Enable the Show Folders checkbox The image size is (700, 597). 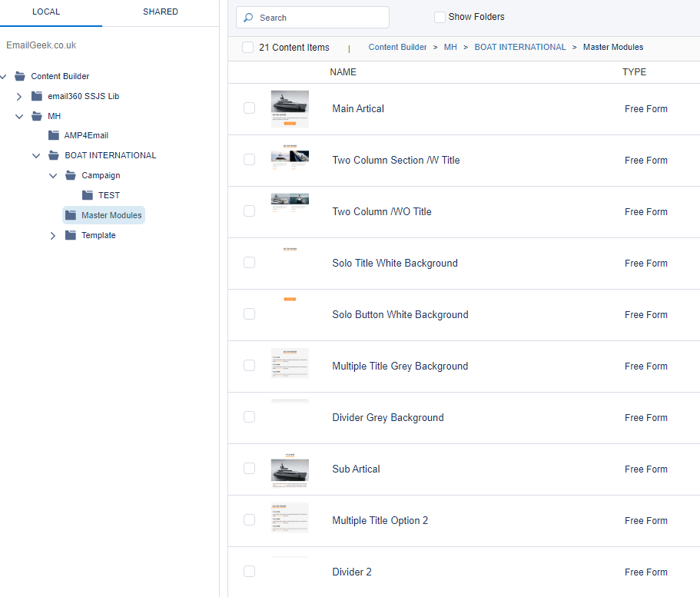(439, 16)
